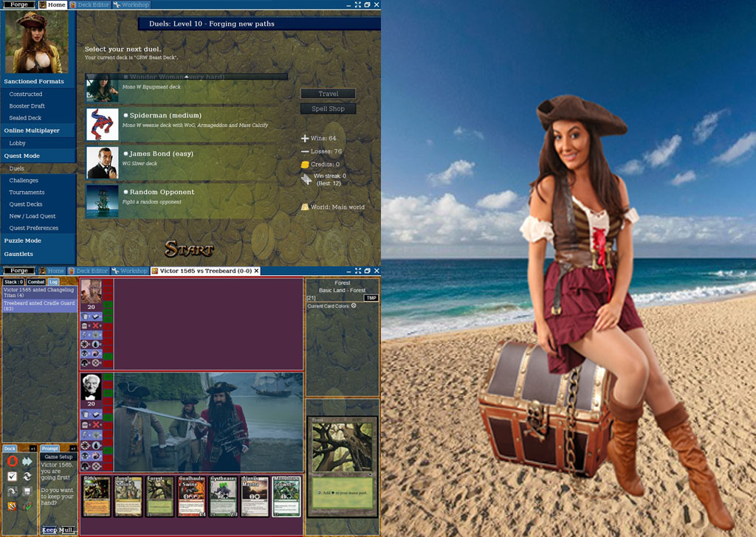Click Keep to keep your hand
Viewport: 756px width, 537px height.
click(x=49, y=530)
